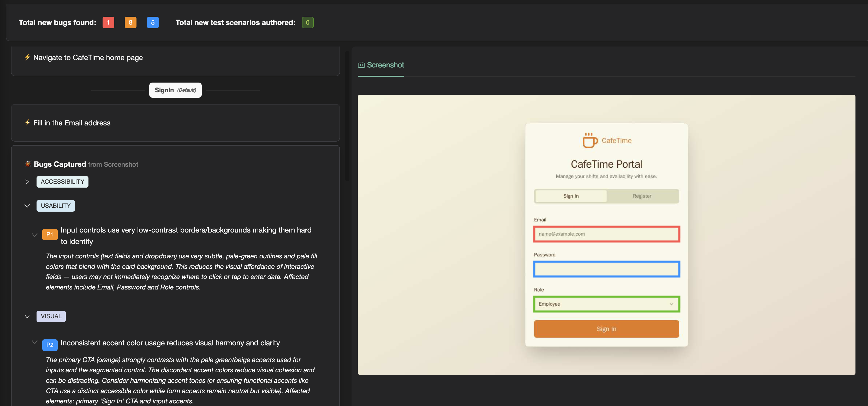Collapse the P2 inconsistent accent color bug
Image resolution: width=868 pixels, height=406 pixels.
tap(34, 342)
